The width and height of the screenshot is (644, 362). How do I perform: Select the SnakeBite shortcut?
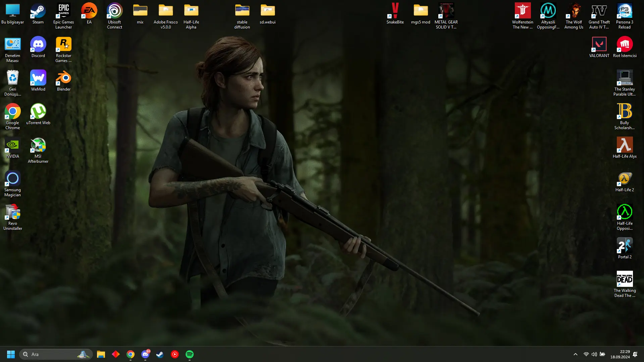[395, 14]
